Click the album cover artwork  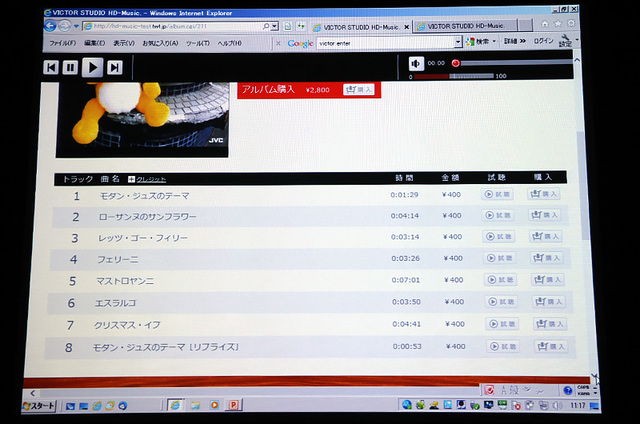pyautogui.click(x=142, y=120)
